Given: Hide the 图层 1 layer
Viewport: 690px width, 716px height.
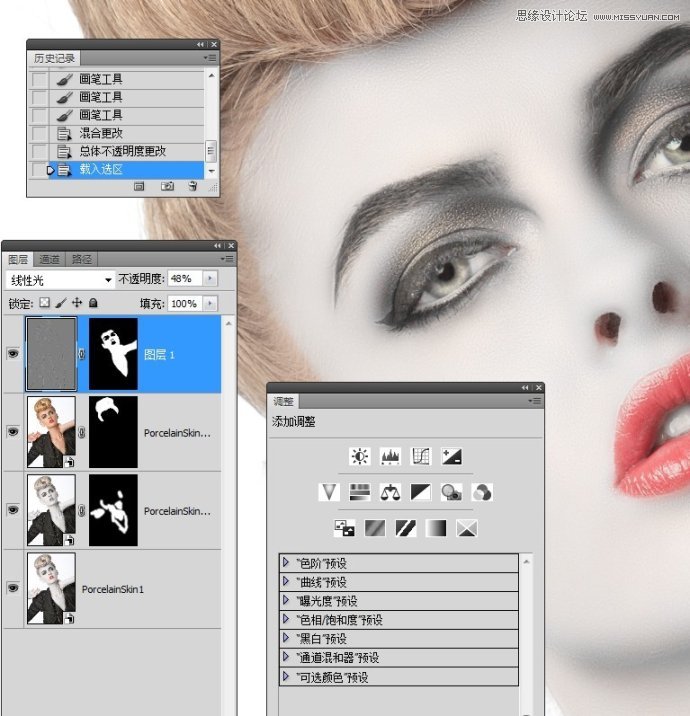Looking at the screenshot, I should [13, 354].
